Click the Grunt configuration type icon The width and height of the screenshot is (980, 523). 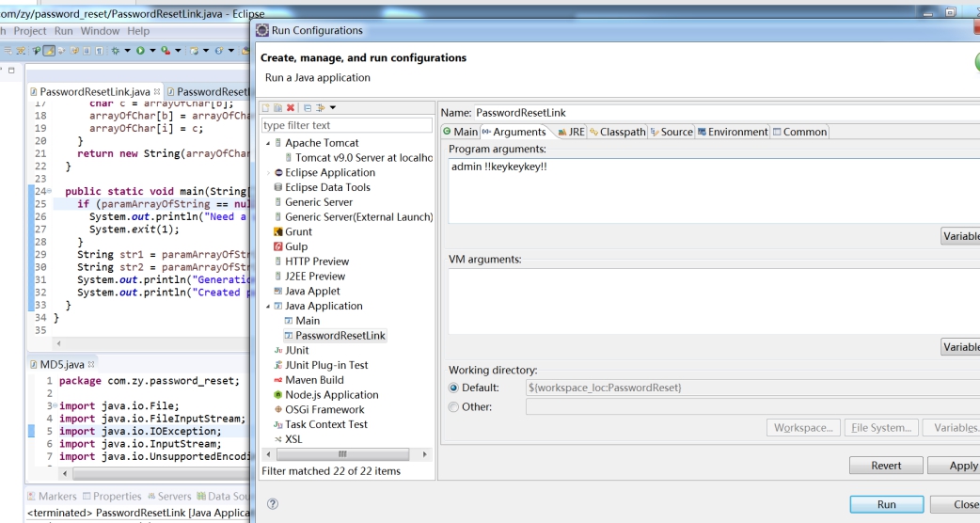[278, 231]
